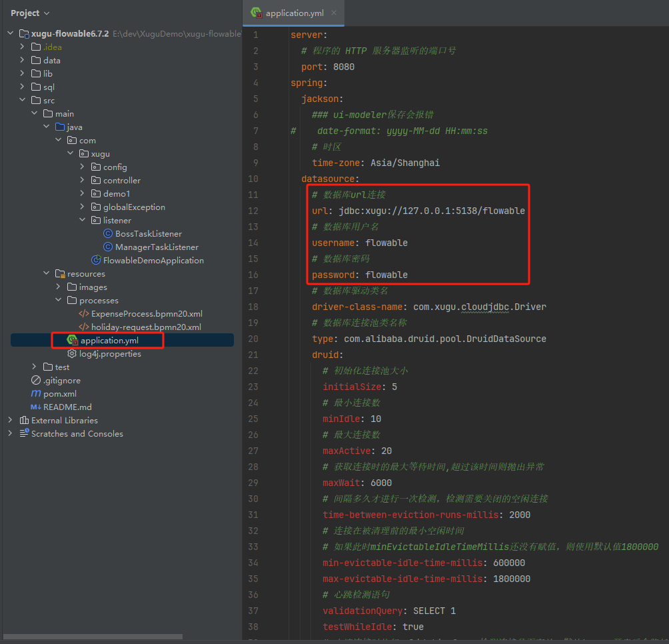This screenshot has width=669, height=644.
Task: Click the BossTaskListener class icon
Action: (x=107, y=234)
